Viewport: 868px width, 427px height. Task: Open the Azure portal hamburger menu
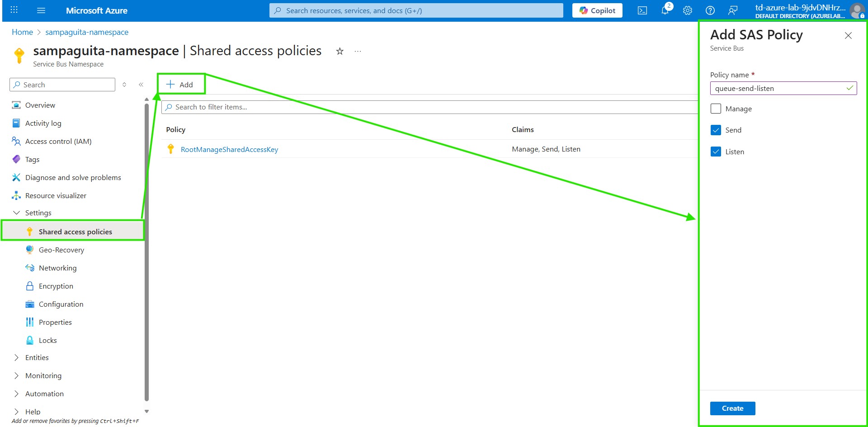(41, 10)
